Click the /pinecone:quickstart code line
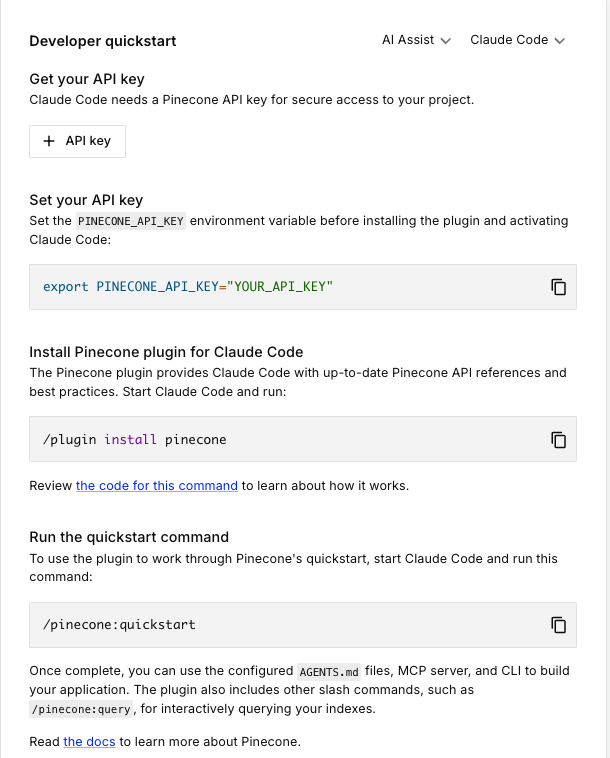Screen dimensions: 610x758 pyautogui.click(x=119, y=625)
